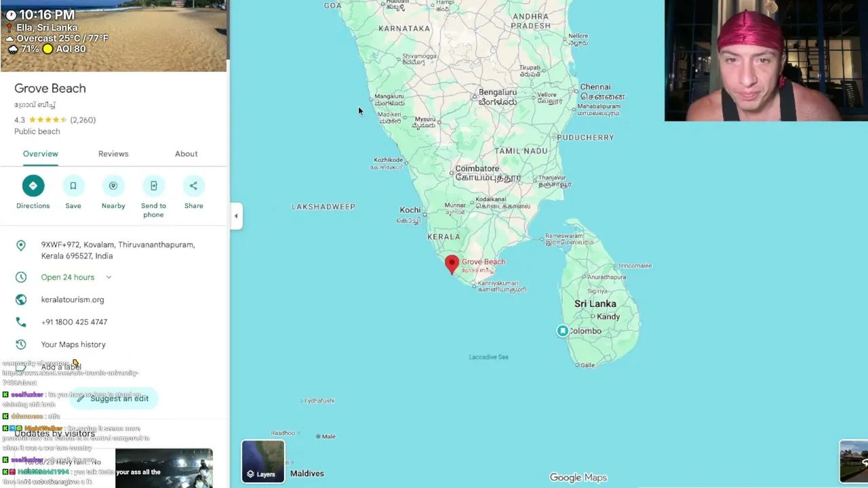This screenshot has height=488, width=868.
Task: Click the Grove Beach header photo
Action: click(x=114, y=35)
